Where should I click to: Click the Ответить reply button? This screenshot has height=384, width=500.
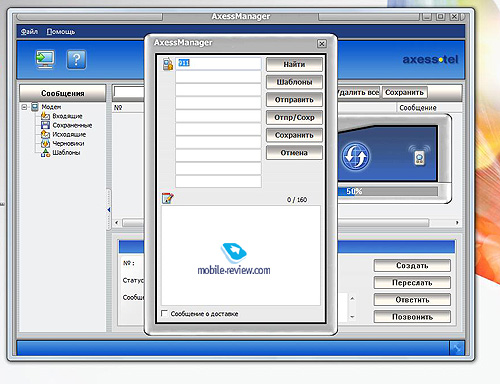412,300
